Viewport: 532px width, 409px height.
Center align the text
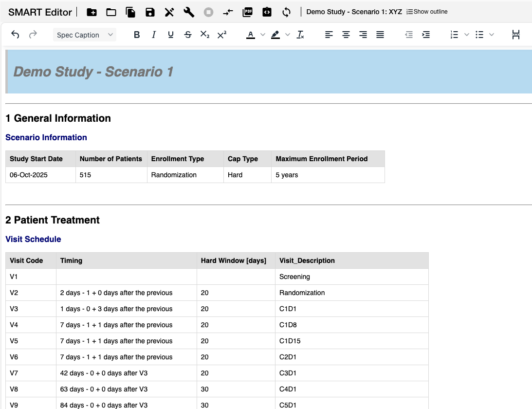click(346, 35)
